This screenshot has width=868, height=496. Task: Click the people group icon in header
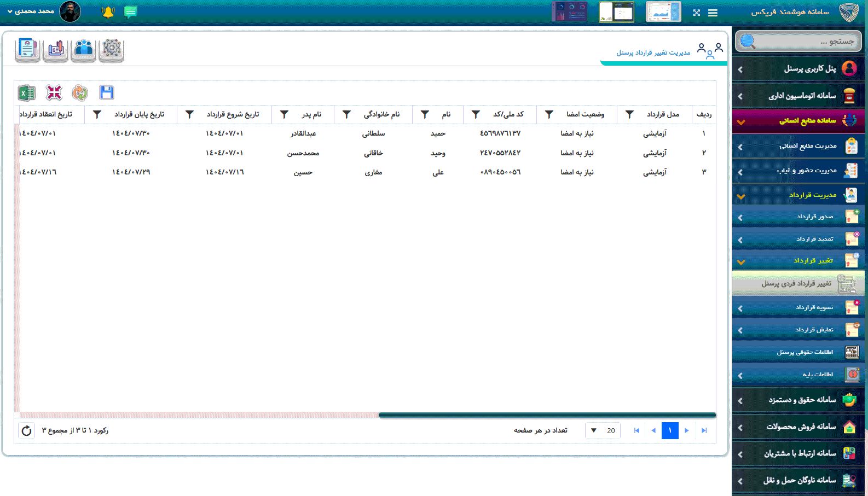pyautogui.click(x=84, y=49)
